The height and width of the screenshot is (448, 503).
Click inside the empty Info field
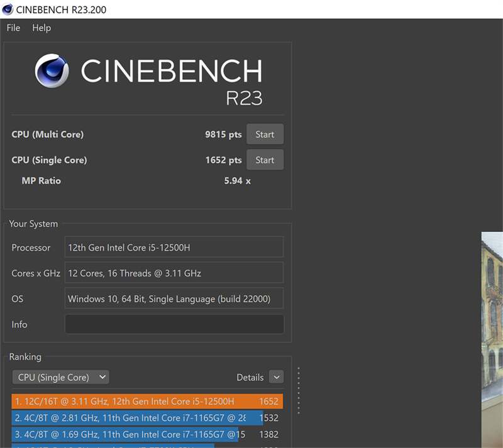174,324
